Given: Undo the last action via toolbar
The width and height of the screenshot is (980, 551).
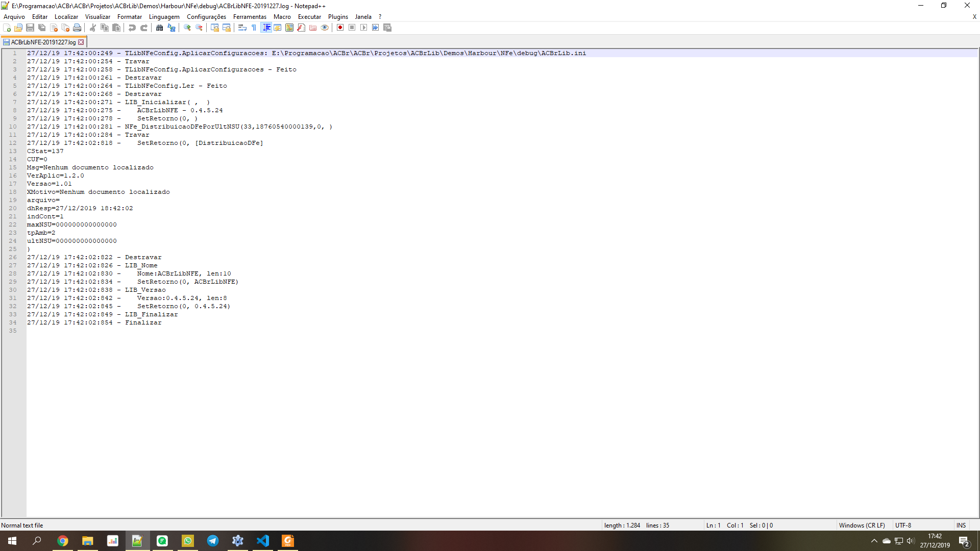Looking at the screenshot, I should click(x=132, y=28).
